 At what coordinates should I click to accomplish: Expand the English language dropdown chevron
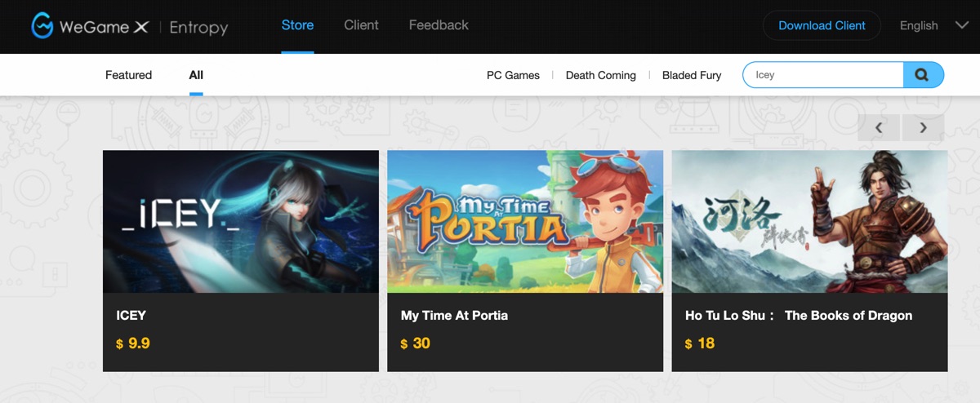tap(961, 25)
